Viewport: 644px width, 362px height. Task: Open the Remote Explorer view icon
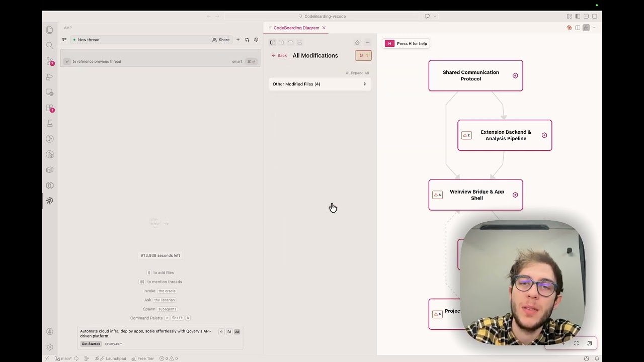point(49,93)
